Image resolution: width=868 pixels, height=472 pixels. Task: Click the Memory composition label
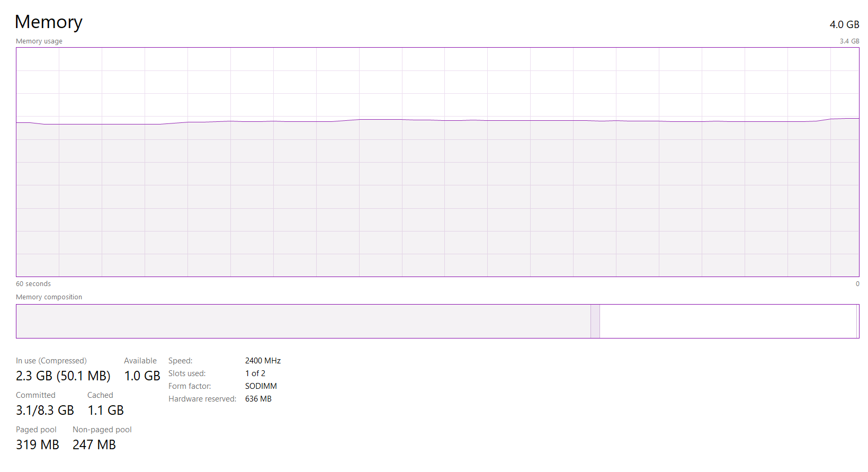[x=49, y=297]
